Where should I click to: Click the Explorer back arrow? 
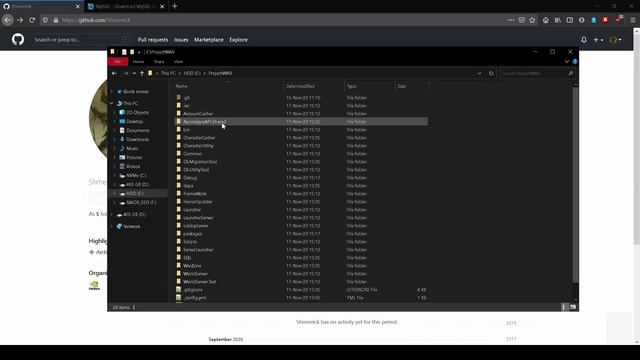click(114, 73)
